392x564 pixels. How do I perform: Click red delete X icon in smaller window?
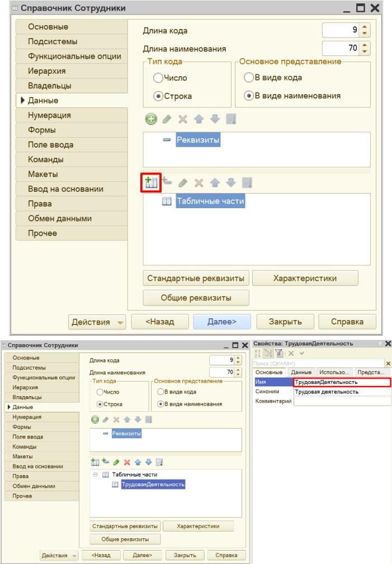[127, 462]
